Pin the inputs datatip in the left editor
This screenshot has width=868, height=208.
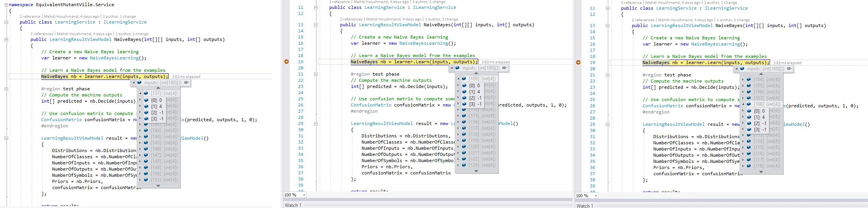point(186,83)
